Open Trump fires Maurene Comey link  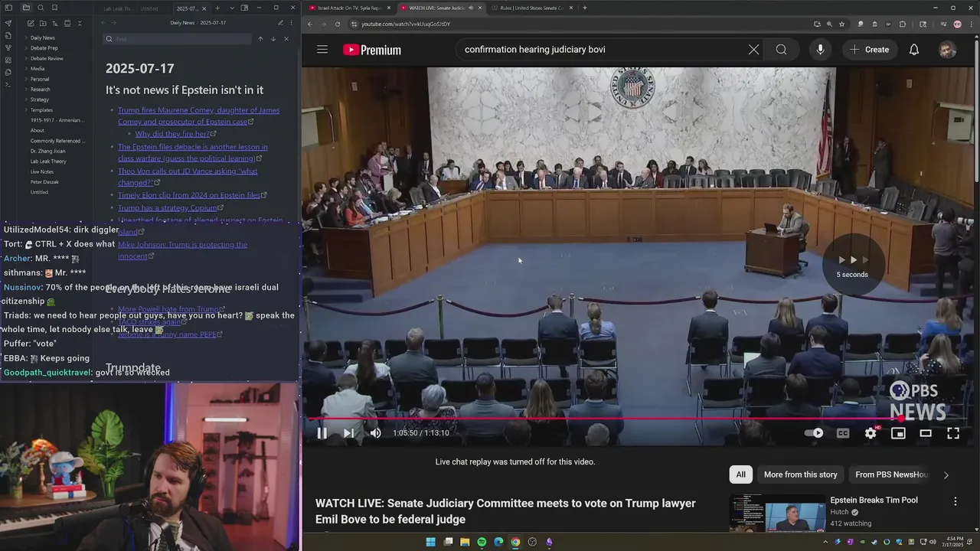point(198,116)
